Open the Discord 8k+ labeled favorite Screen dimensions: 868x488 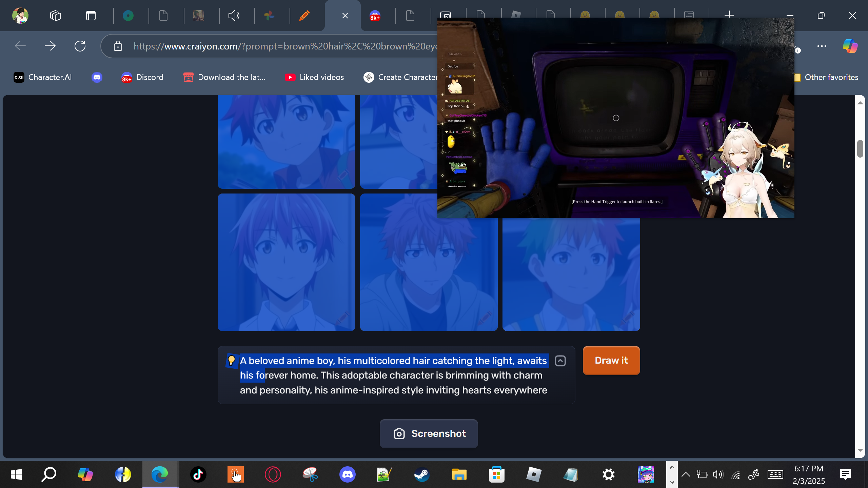pos(142,77)
